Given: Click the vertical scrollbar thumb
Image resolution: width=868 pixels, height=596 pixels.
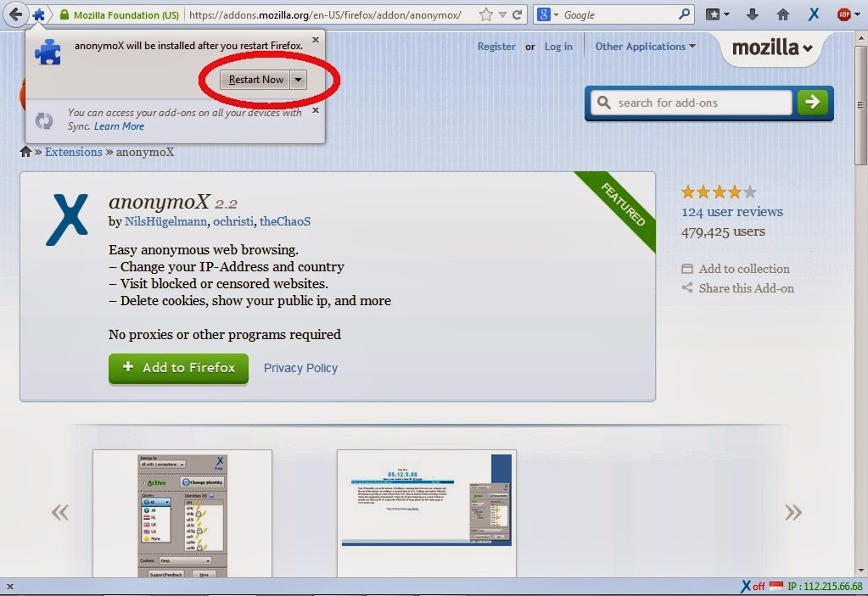Looking at the screenshot, I should pyautogui.click(x=861, y=105).
